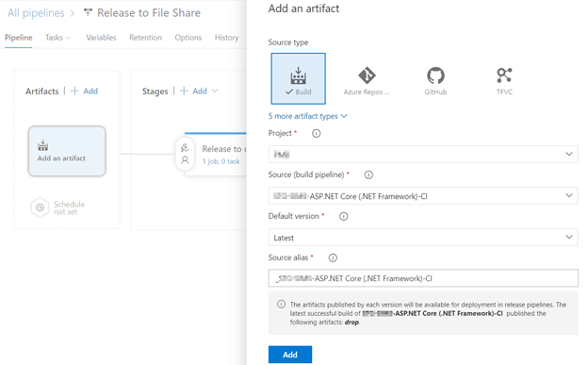Open the Tasks tab

[54, 38]
